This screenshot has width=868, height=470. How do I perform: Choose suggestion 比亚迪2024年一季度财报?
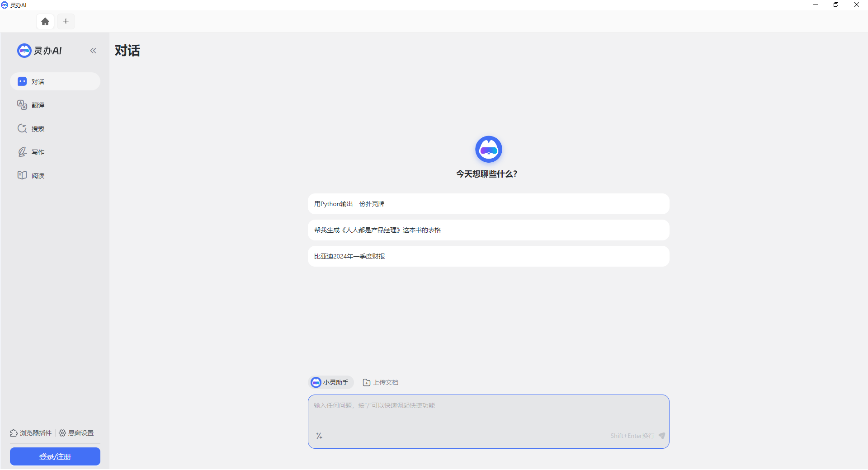pos(489,256)
